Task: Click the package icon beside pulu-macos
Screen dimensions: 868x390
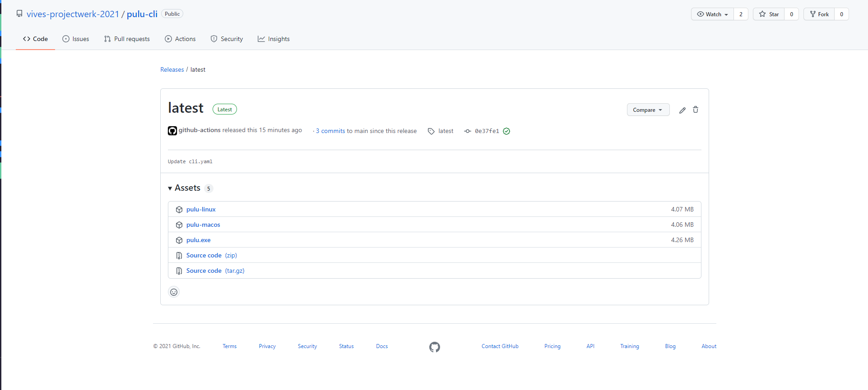Action: click(179, 225)
